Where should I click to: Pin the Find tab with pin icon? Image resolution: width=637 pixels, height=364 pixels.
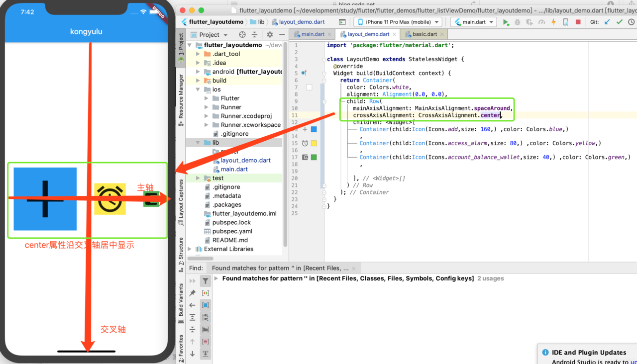(193, 293)
